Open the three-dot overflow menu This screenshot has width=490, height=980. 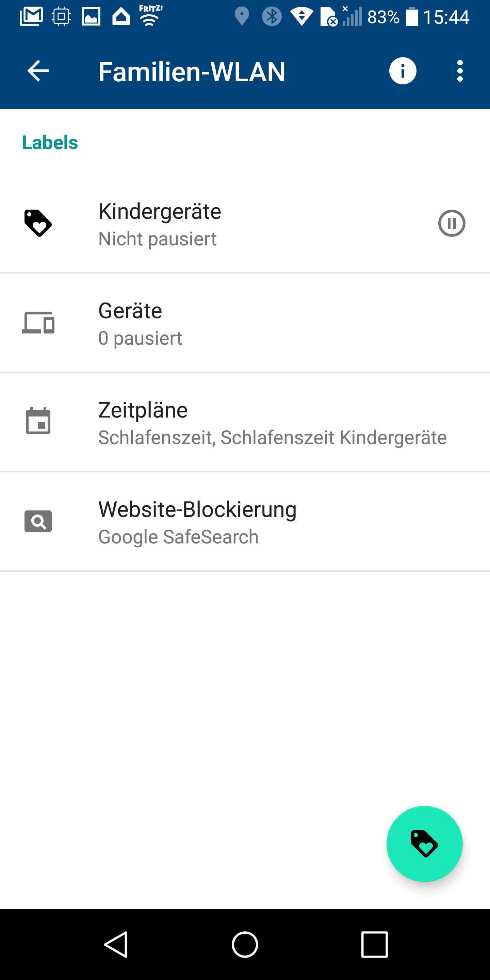tap(460, 71)
